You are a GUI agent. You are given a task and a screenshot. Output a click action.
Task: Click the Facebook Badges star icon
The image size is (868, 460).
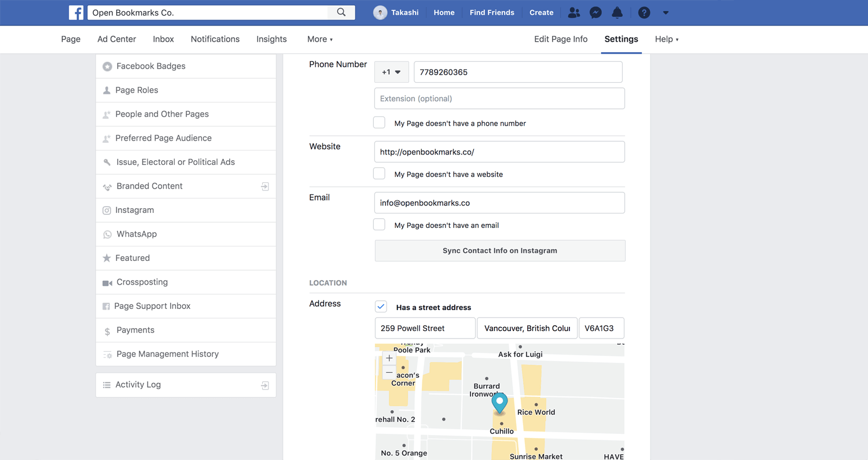point(107,67)
